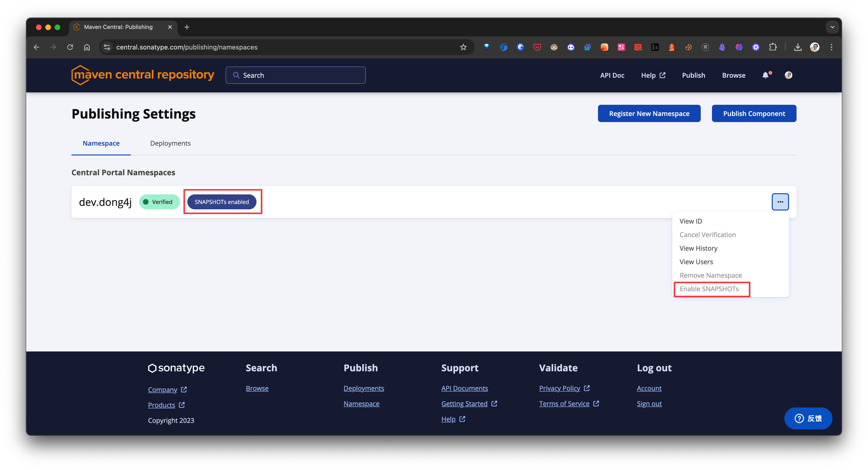Image resolution: width=868 pixels, height=470 pixels.
Task: Open the site information icon in address bar
Action: pos(107,47)
